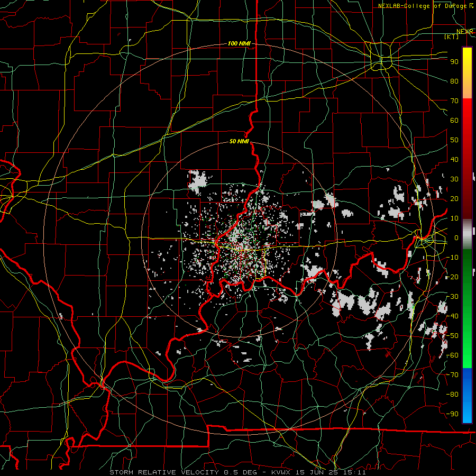Screen dimensions: 476x476
Task: Click the 15:11 timestamp text
Action: 356,472
